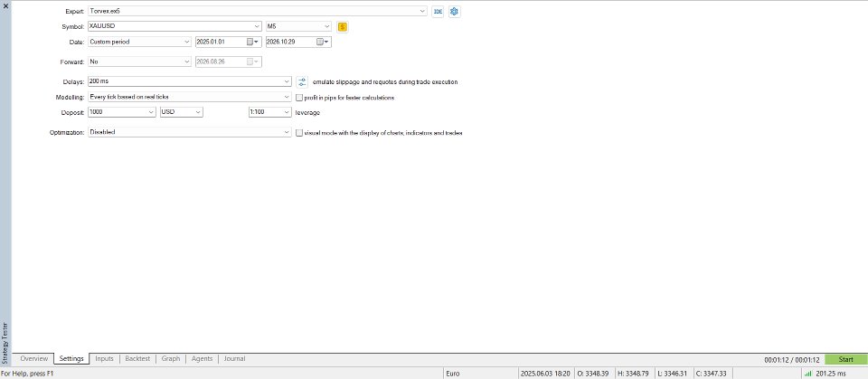
Task: Select the Settings tab
Action: coord(71,359)
